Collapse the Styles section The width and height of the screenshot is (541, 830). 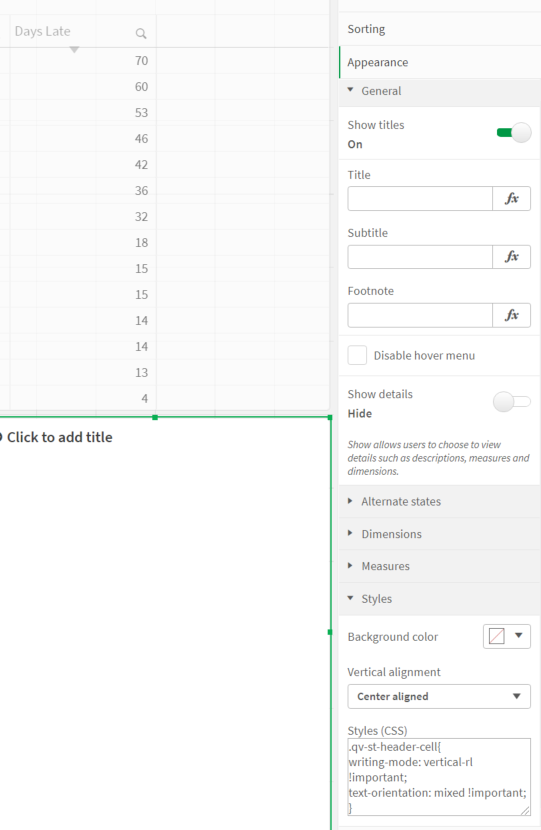click(439, 599)
